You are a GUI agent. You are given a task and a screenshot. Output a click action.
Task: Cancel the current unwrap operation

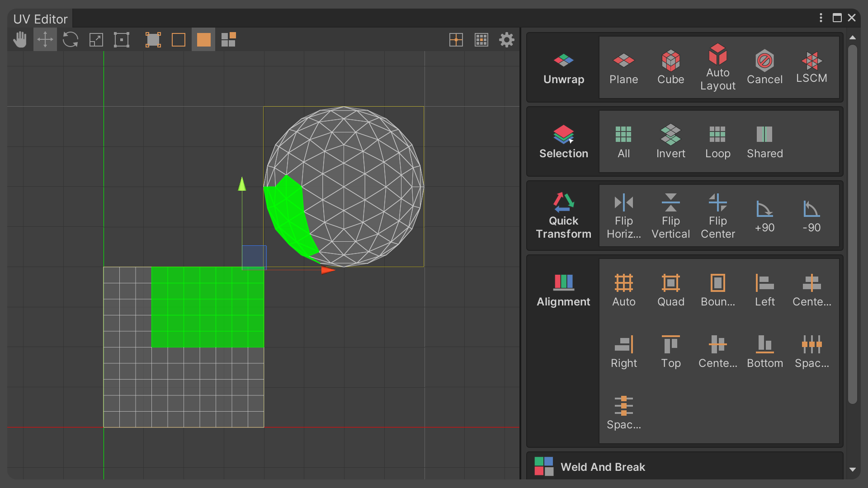coord(764,68)
